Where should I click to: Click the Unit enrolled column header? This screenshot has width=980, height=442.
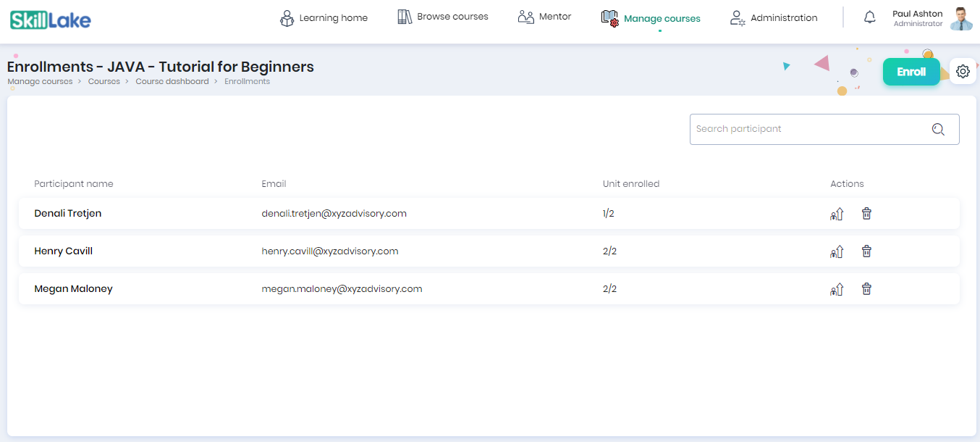[631, 184]
